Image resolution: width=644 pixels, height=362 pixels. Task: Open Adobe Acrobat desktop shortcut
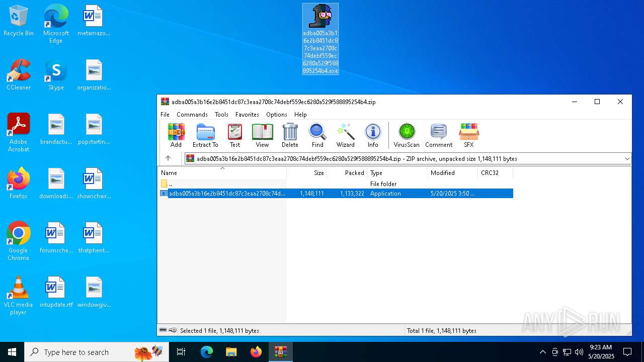click(x=19, y=133)
